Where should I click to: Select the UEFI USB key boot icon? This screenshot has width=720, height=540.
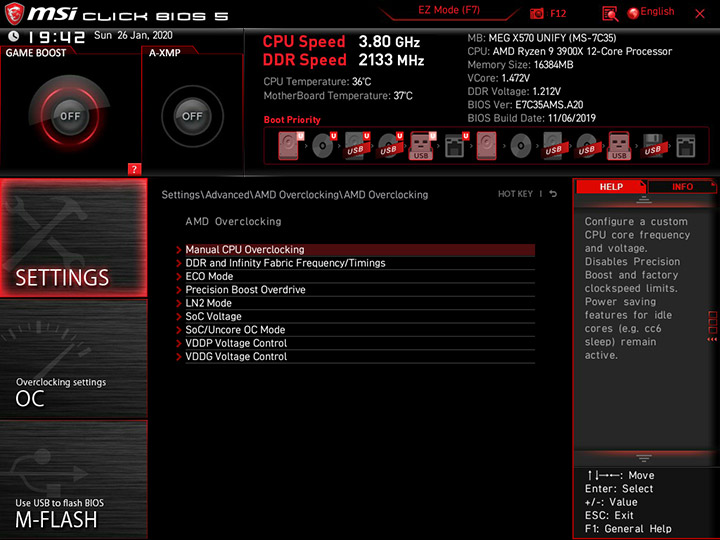[422, 146]
